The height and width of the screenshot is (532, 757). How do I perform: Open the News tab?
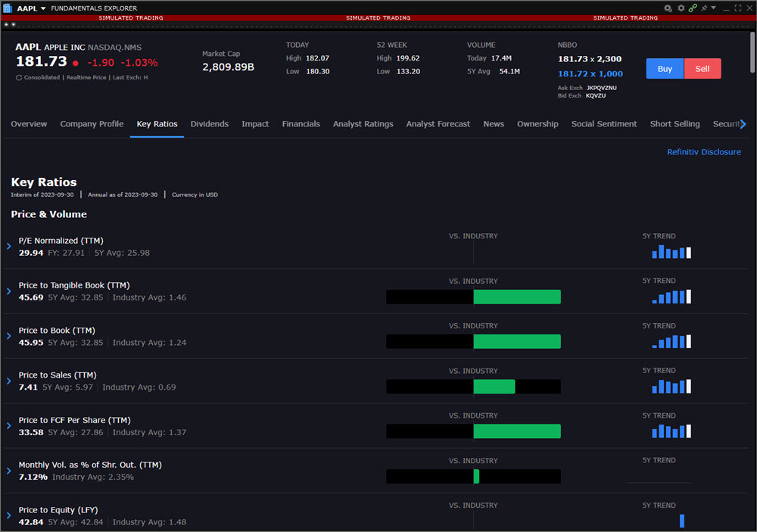pyautogui.click(x=494, y=124)
